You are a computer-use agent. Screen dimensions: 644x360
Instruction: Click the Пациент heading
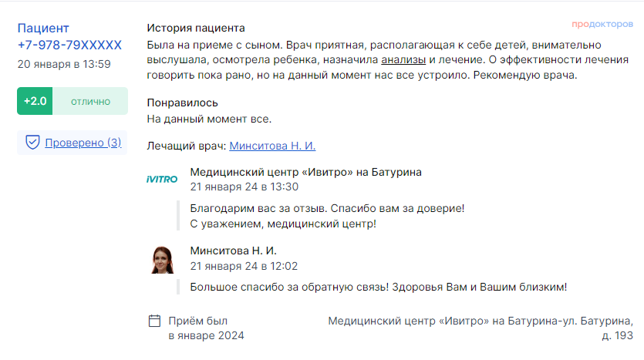42,29
